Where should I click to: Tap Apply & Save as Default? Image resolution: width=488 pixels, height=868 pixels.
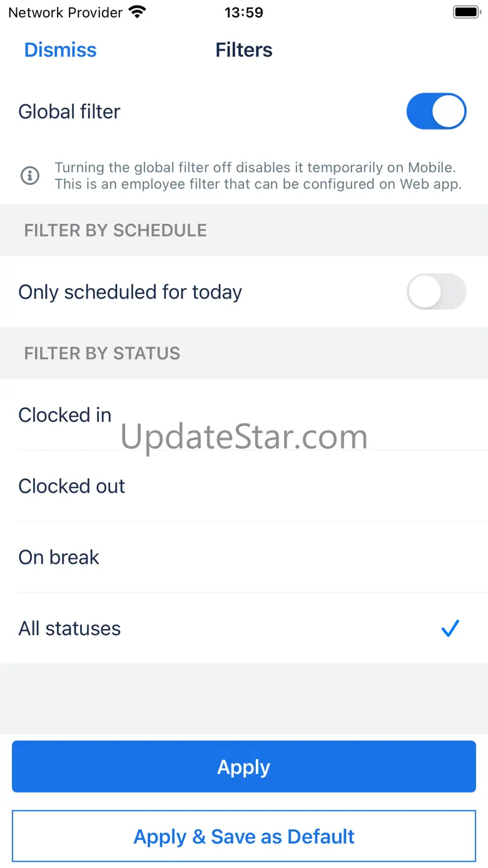point(244,836)
